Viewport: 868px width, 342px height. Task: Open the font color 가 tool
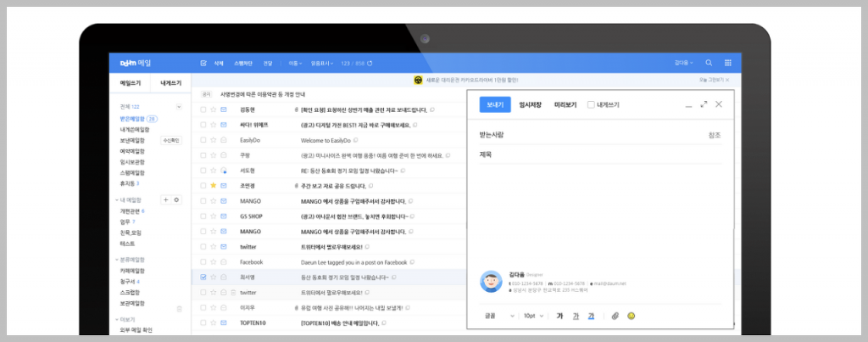coord(591,316)
